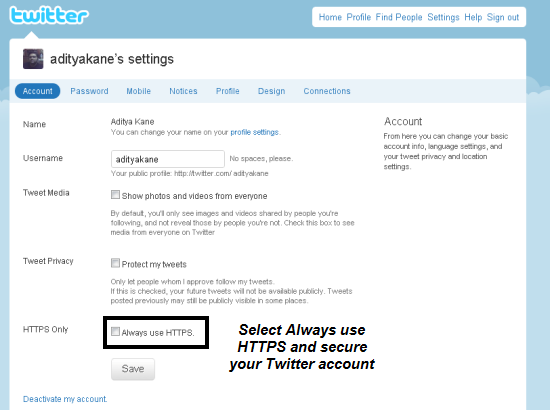Check the Protect my tweets box
Viewport: 550px width, 410px height.
[x=115, y=263]
